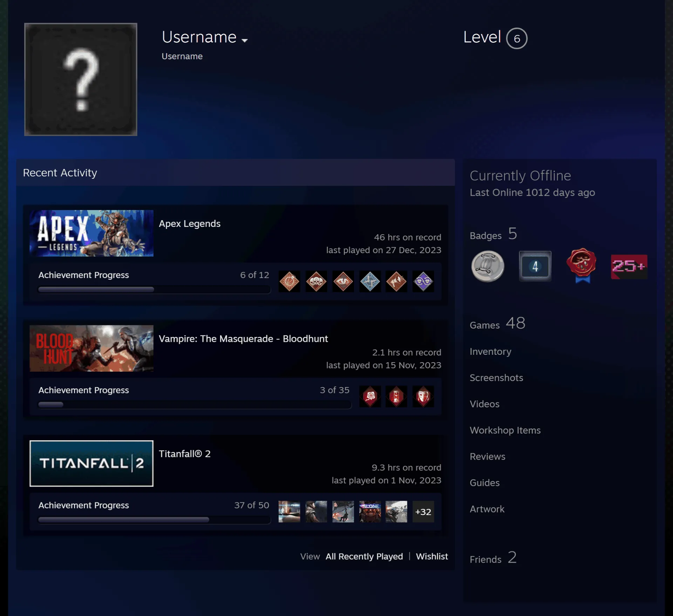Show the +32 more Titanfall 2 achievements
This screenshot has width=673, height=616.
(x=423, y=512)
